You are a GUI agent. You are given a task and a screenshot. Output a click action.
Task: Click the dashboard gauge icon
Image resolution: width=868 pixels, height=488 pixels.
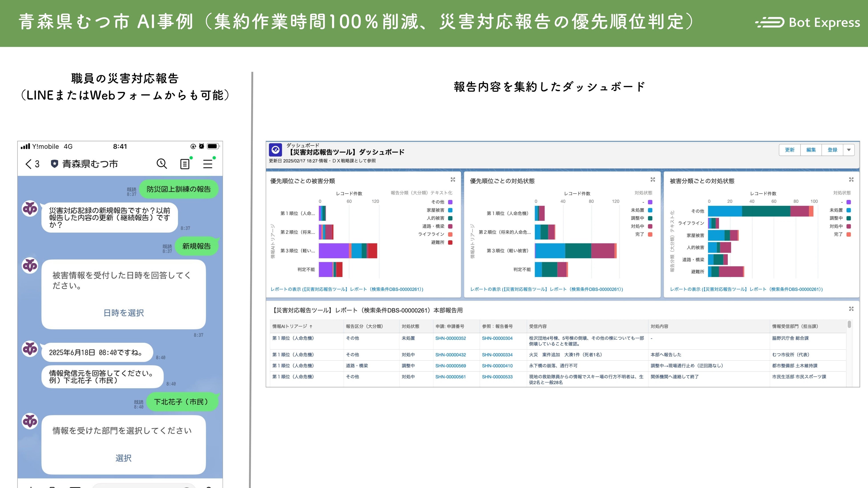[276, 150]
